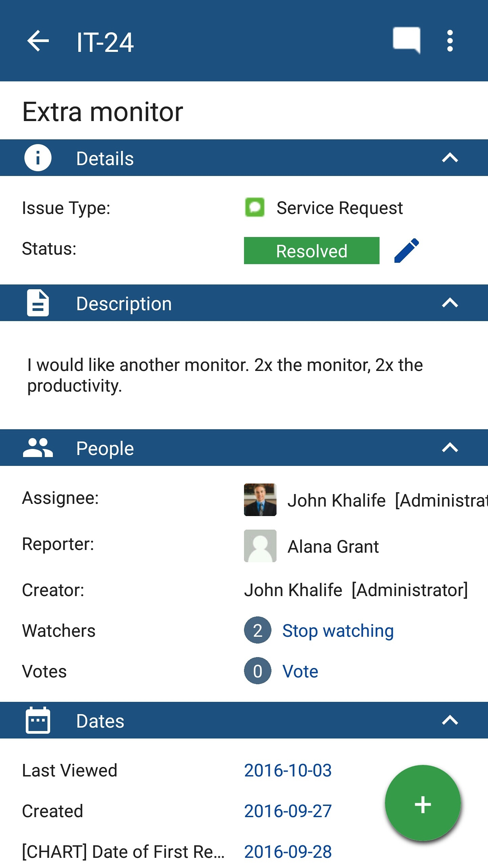This screenshot has width=488, height=868.
Task: Collapse the Description section chevron
Action: tap(450, 303)
